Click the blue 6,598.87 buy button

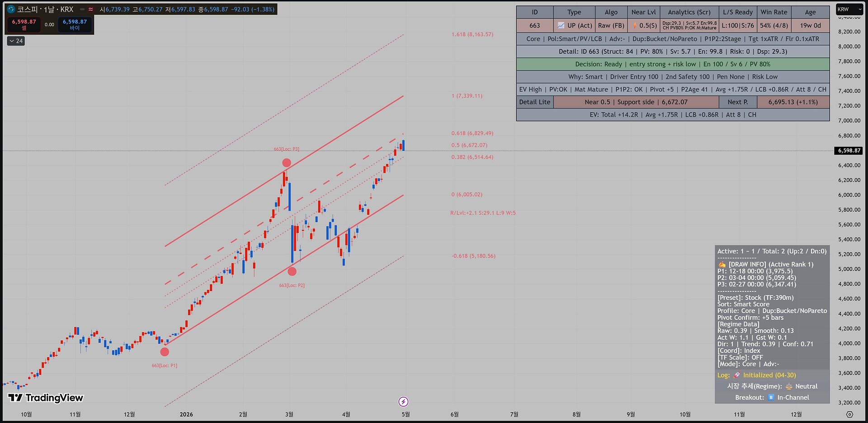tap(75, 24)
